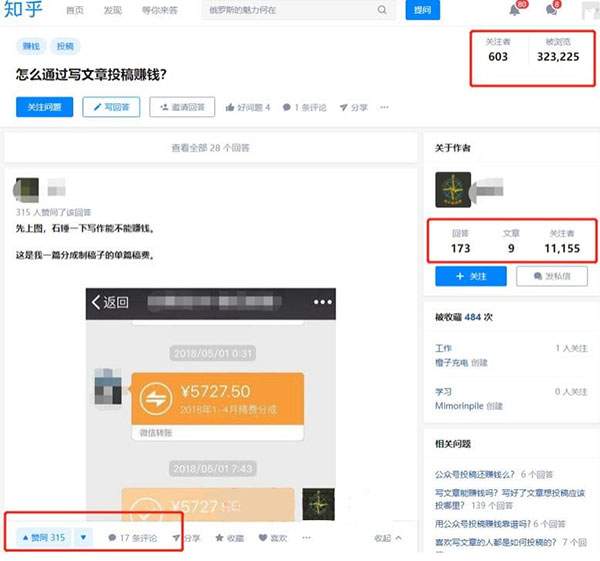Expand 查看全部 28 个回答

coord(210,147)
